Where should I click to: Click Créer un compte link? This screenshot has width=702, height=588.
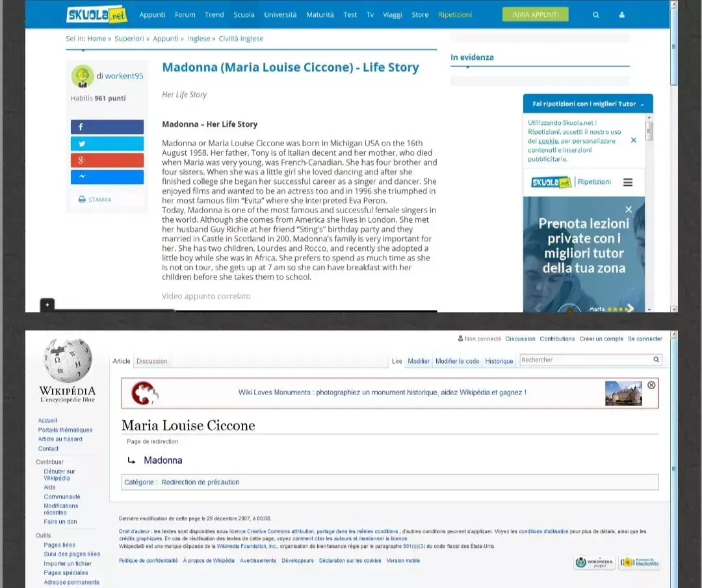coord(601,339)
